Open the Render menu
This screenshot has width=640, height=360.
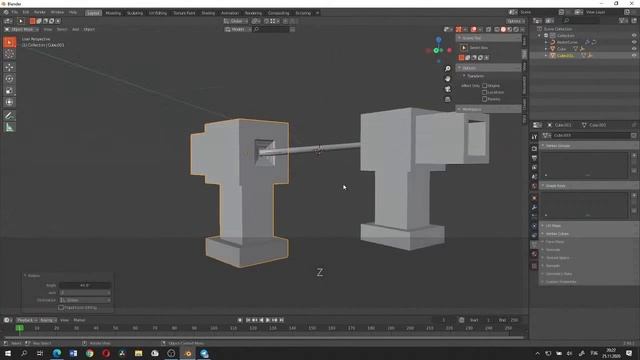pyautogui.click(x=40, y=13)
